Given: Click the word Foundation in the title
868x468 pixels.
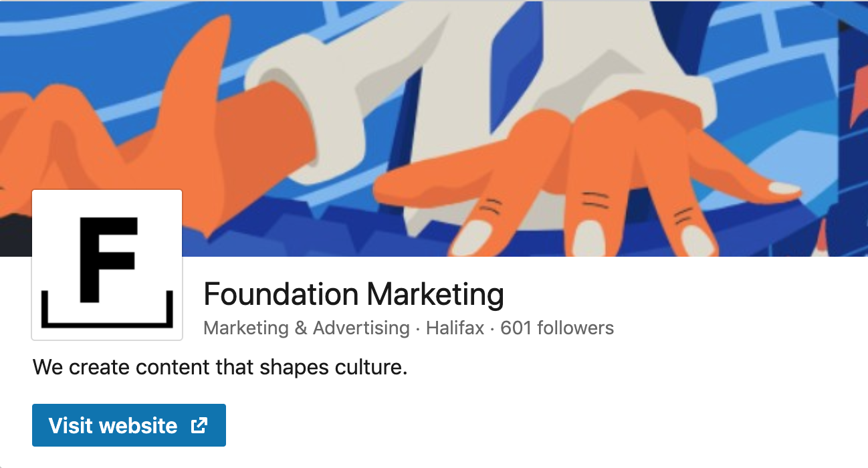Looking at the screenshot, I should coord(281,294).
